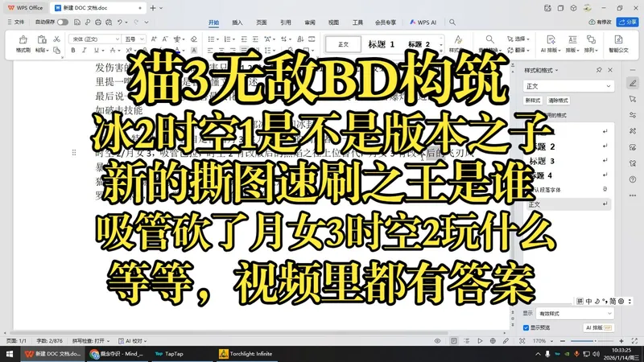The width and height of the screenshot is (644, 362).
Task: Open the References (引用) tab
Action: point(286,23)
